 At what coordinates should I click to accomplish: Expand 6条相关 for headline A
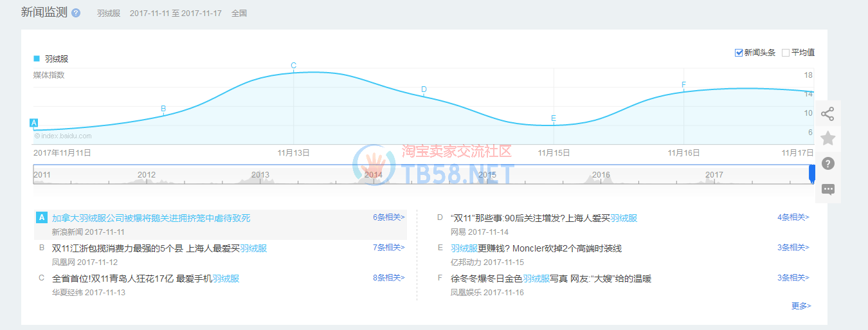(x=388, y=217)
